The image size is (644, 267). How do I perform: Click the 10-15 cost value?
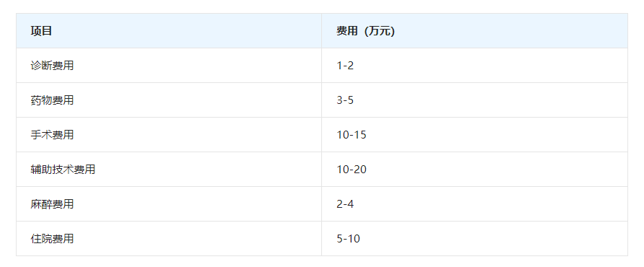(352, 134)
